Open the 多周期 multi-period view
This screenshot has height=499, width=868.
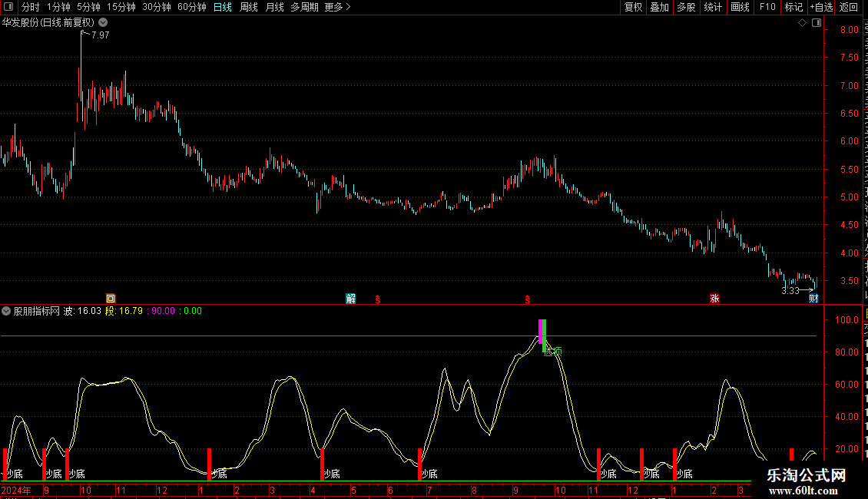point(304,7)
